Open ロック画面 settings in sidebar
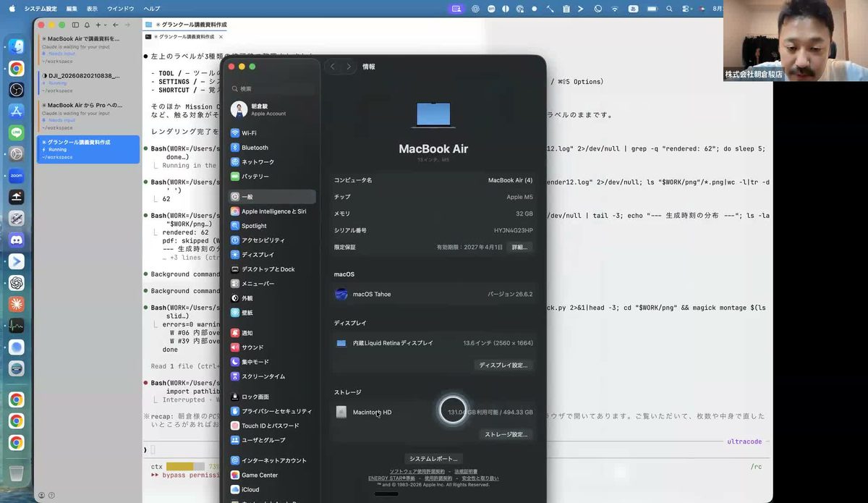 click(x=272, y=397)
